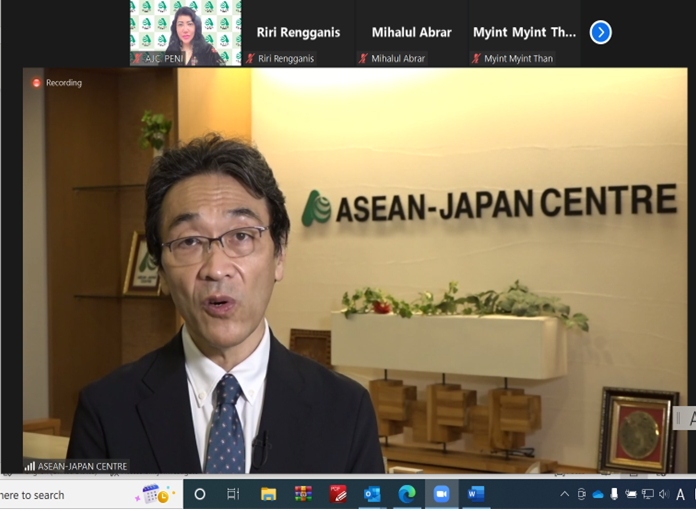Screen dimensions: 696x511
Task: Open network status tray icon
Action: (x=648, y=494)
